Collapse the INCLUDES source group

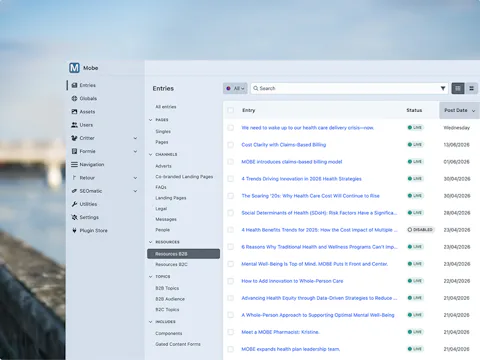(151, 322)
